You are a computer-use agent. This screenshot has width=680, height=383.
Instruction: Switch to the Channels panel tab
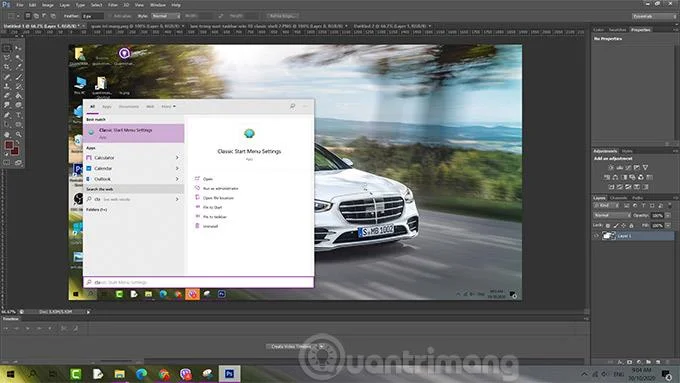tap(618, 198)
